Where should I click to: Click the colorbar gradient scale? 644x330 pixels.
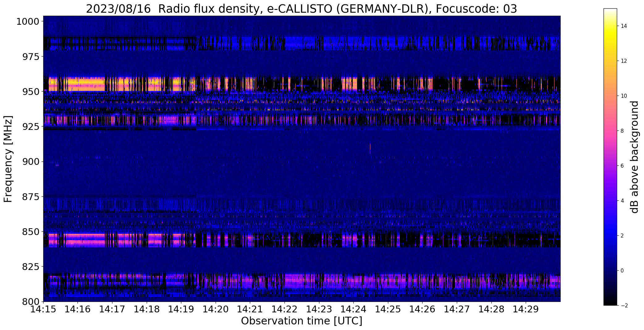pyautogui.click(x=610, y=157)
